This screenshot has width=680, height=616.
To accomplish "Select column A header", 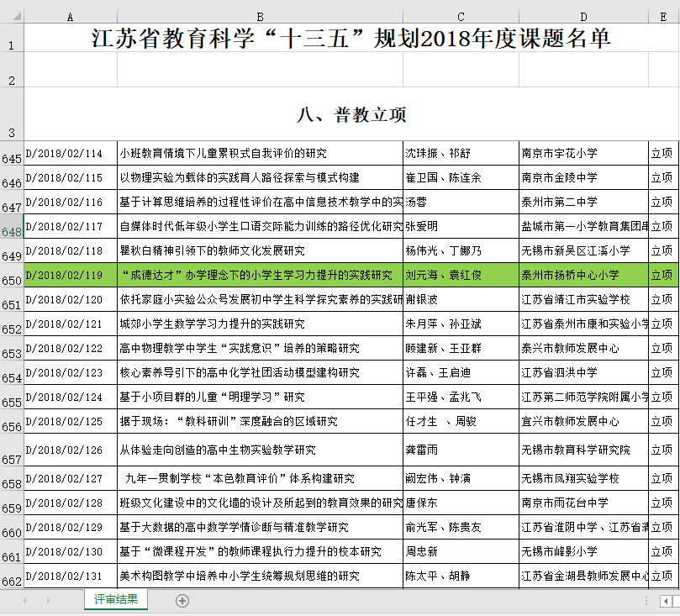I will click(70, 16).
